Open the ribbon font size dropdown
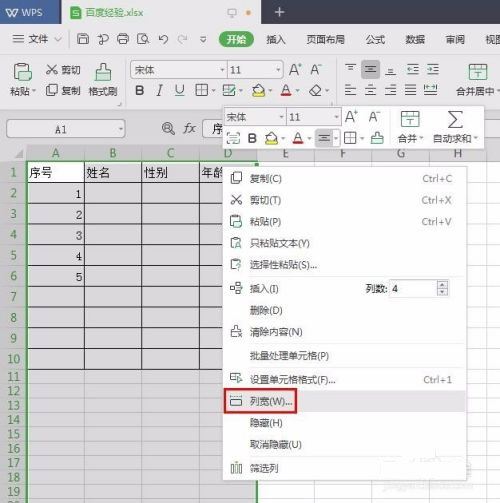 [278, 70]
